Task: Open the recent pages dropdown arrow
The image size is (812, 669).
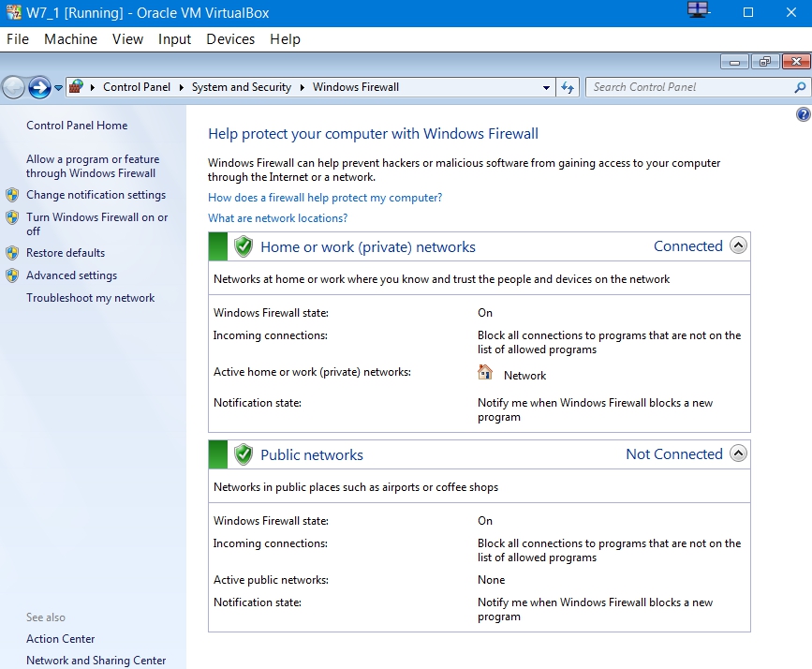Action: [x=58, y=87]
